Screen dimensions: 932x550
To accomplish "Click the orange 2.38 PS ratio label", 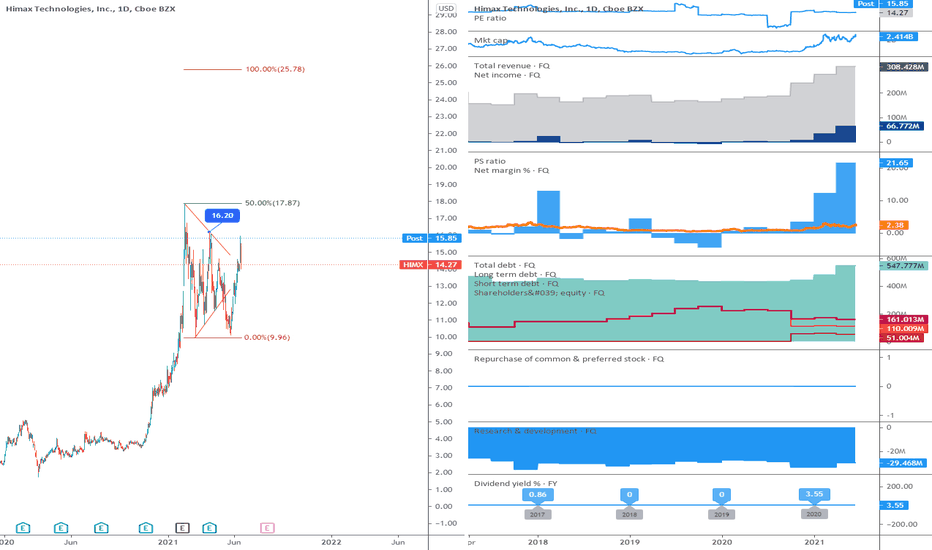I will point(893,225).
